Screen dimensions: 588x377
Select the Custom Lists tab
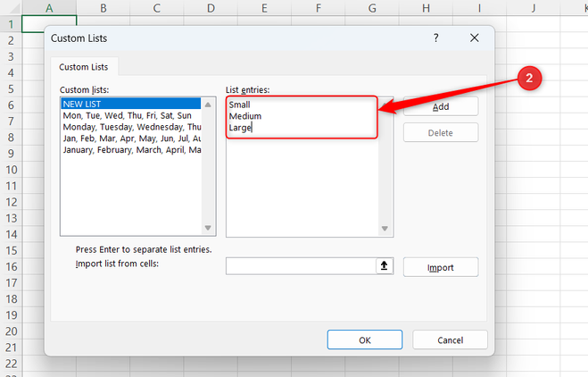[84, 67]
